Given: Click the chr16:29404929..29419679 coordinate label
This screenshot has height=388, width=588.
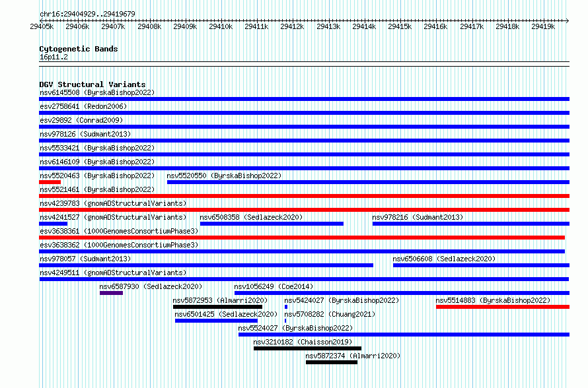Looking at the screenshot, I should click(87, 14).
